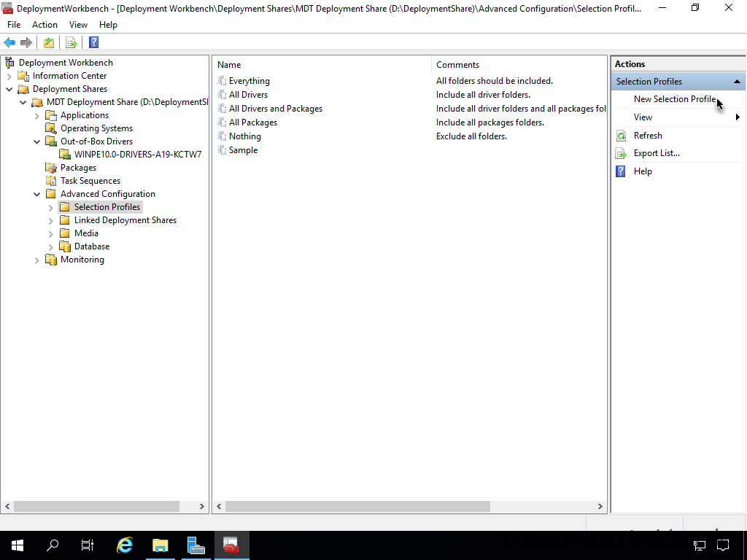Click the Task Sequences folder icon
The width and height of the screenshot is (747, 560).
(x=51, y=181)
